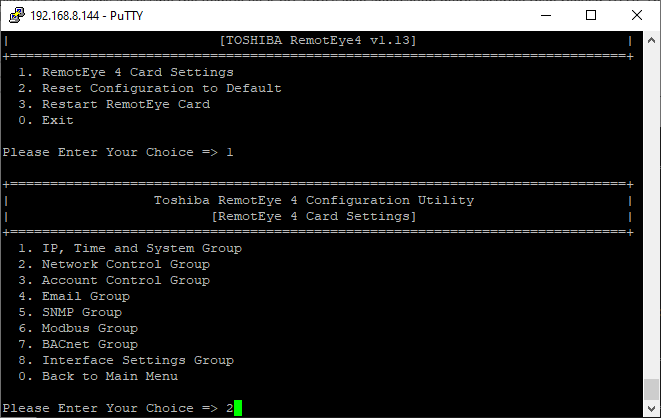
Task: Minimize the PuTTY window
Action: [544, 15]
